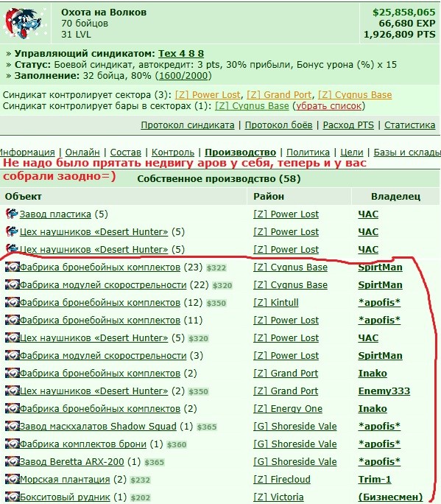Open Расход PTS page
441x504 pixels.
coord(348,125)
